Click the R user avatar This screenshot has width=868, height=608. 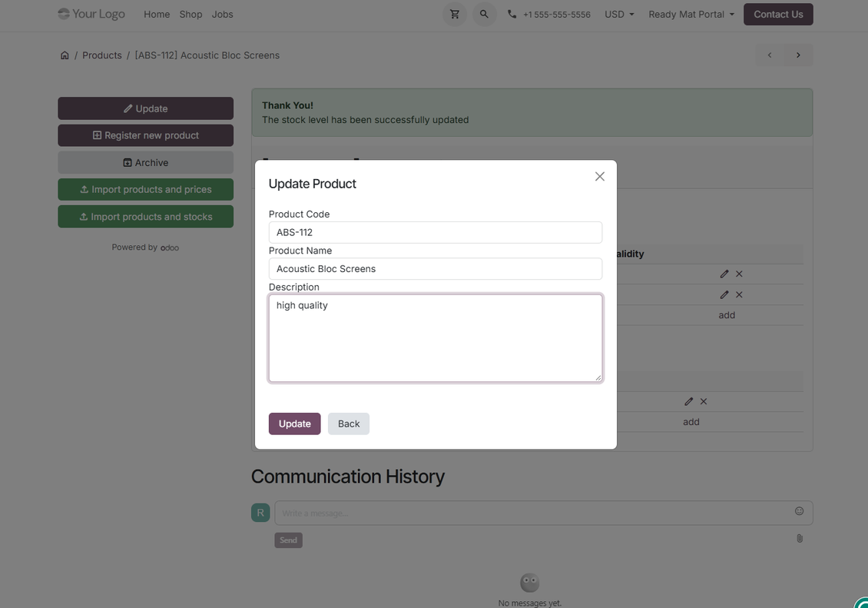(260, 513)
